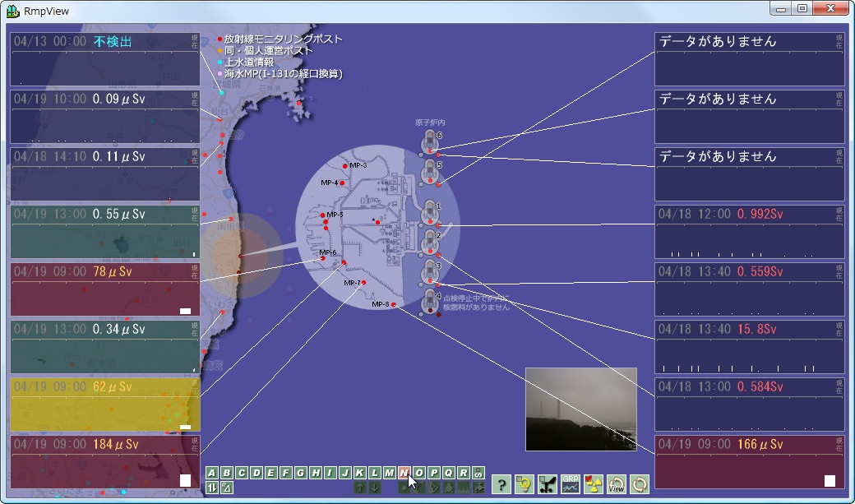Select preset letter R
The image size is (855, 504).
pyautogui.click(x=464, y=473)
